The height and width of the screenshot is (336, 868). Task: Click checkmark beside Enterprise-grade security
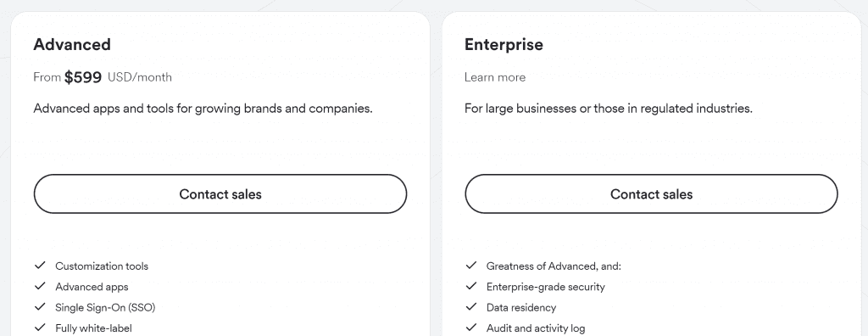point(471,286)
